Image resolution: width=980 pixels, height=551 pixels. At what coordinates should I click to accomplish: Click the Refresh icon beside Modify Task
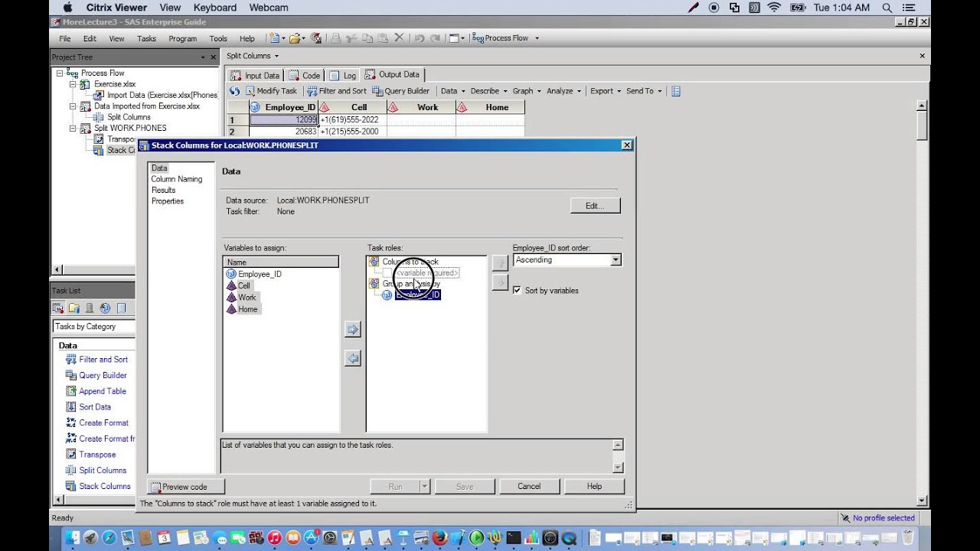tap(235, 91)
